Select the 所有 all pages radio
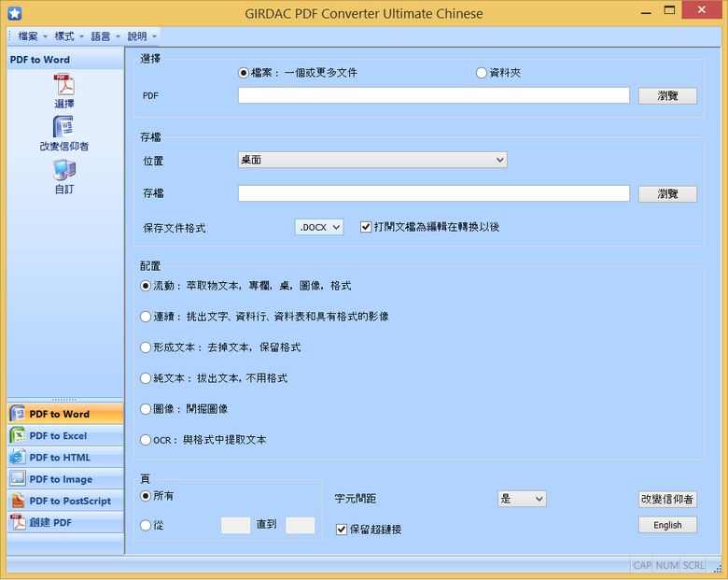The width and height of the screenshot is (728, 580). coord(146,496)
